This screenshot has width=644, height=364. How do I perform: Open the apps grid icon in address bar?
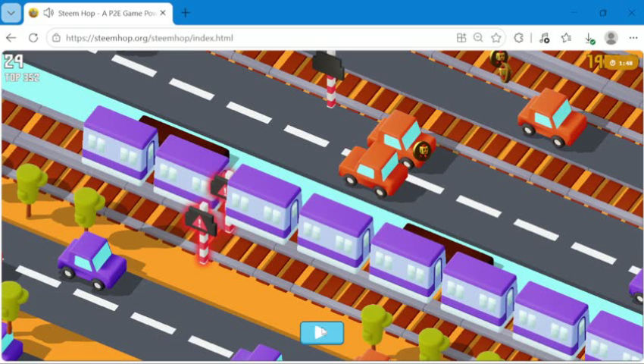point(461,38)
